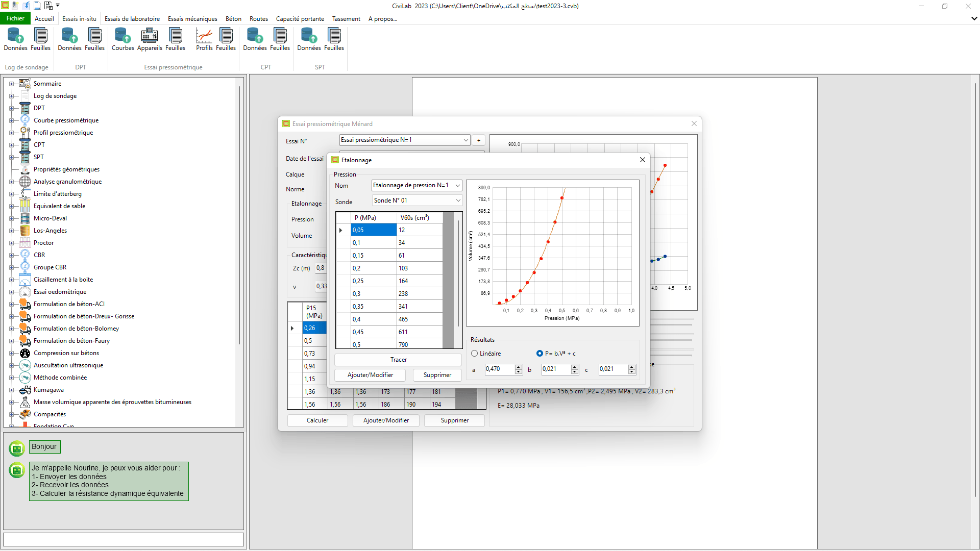Viewport: 980px width, 551px height.
Task: Open the Fichier menu
Action: pos(15,18)
